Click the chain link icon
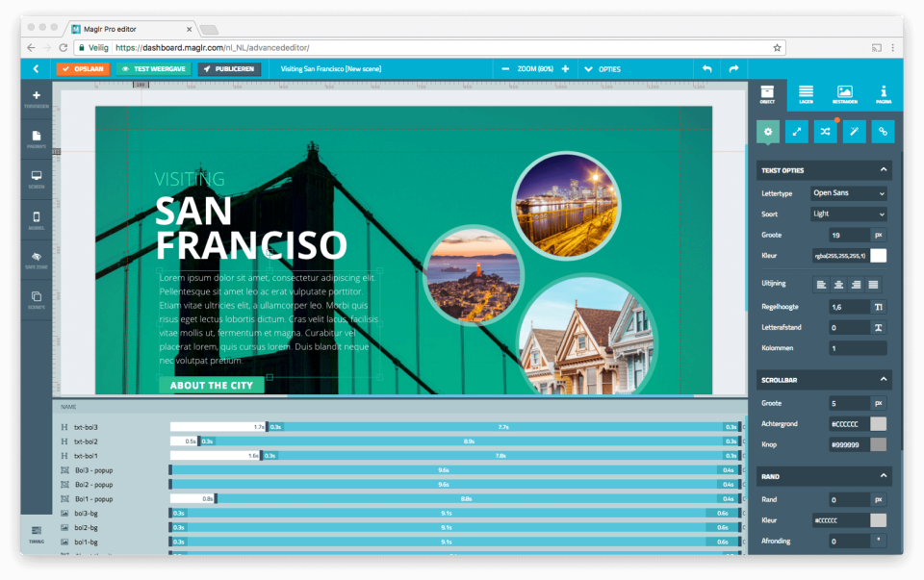The image size is (924, 580). (882, 132)
